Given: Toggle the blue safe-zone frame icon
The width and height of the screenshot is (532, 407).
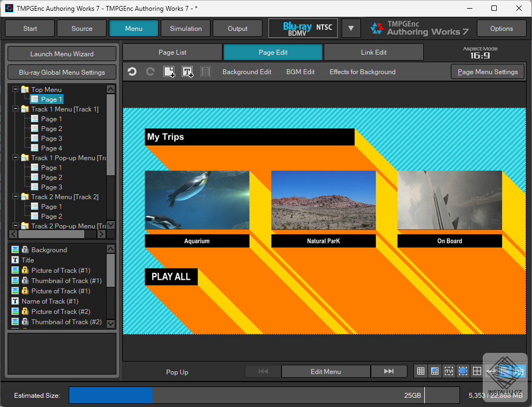Looking at the screenshot, I should (463, 371).
